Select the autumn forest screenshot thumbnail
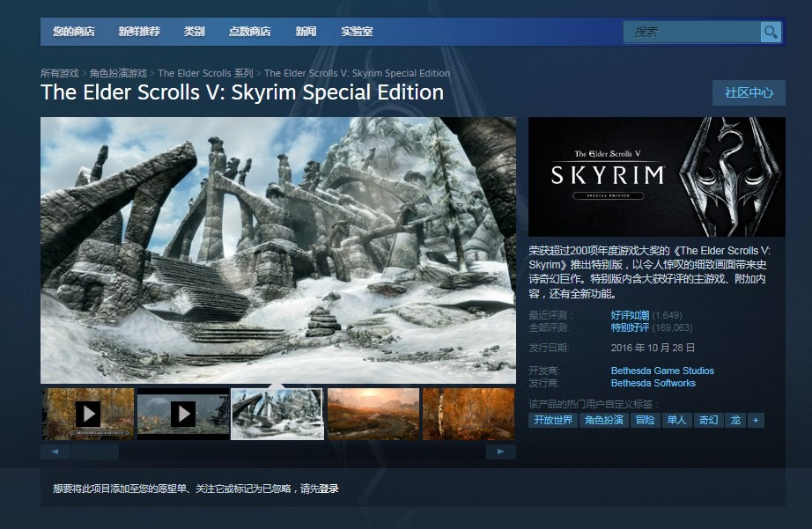The width and height of the screenshot is (812, 529). [x=469, y=414]
